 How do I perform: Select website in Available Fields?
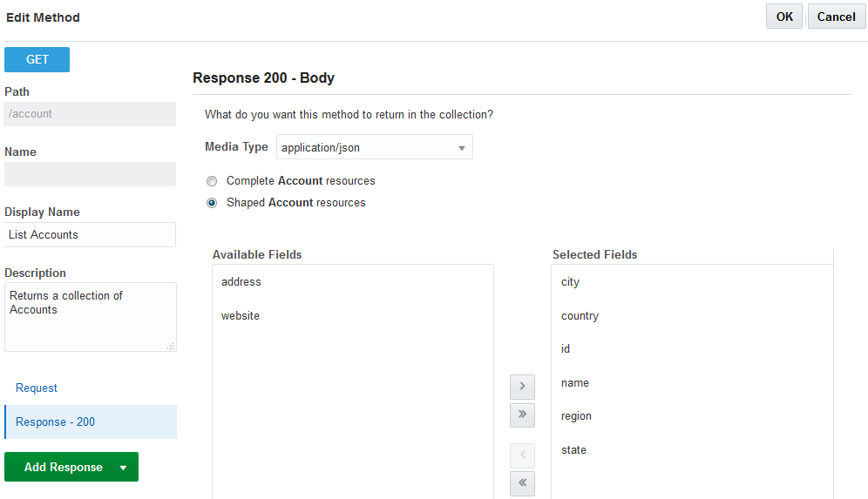pyautogui.click(x=241, y=316)
